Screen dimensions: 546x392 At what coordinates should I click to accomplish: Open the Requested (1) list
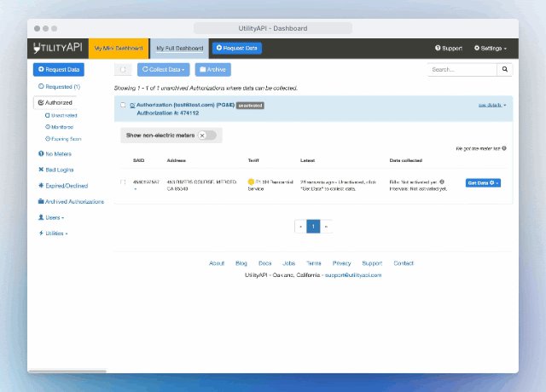pos(59,87)
